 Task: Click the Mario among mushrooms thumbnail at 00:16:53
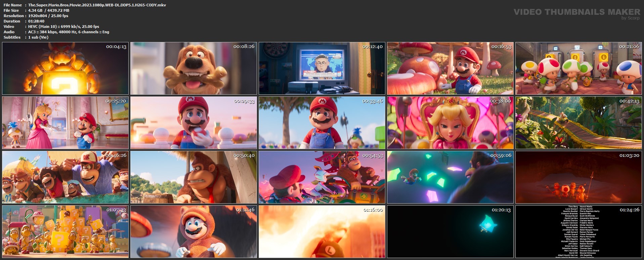point(450,68)
